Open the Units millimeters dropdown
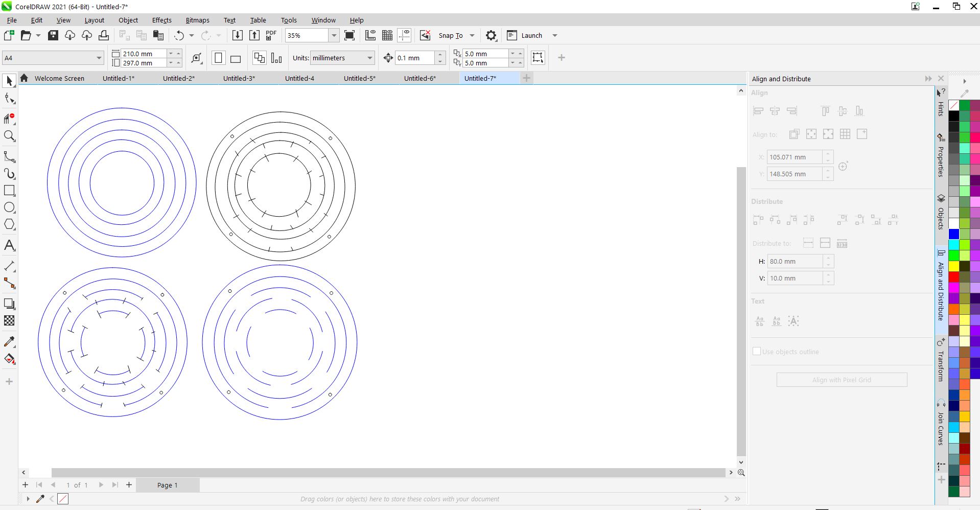 369,58
